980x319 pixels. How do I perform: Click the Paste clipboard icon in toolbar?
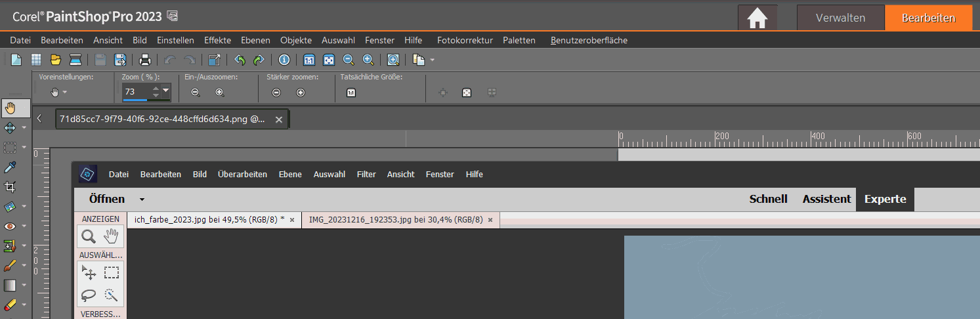[419, 60]
